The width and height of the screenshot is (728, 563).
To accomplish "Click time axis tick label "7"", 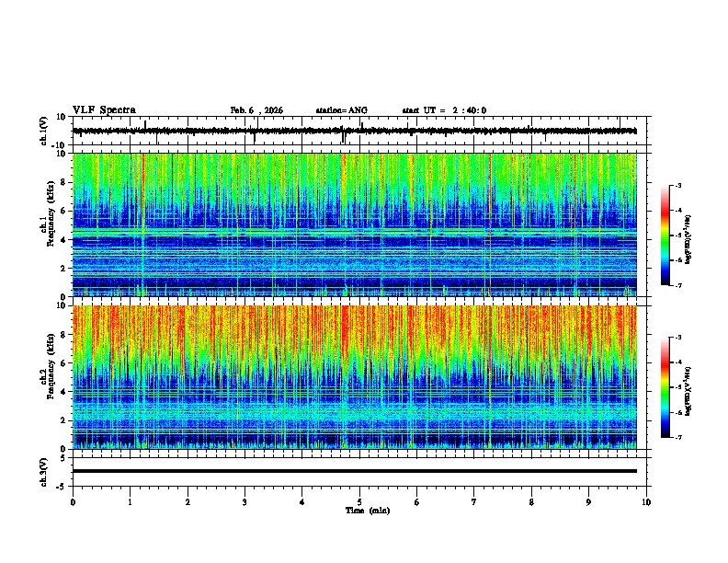I will pyautogui.click(x=474, y=502).
